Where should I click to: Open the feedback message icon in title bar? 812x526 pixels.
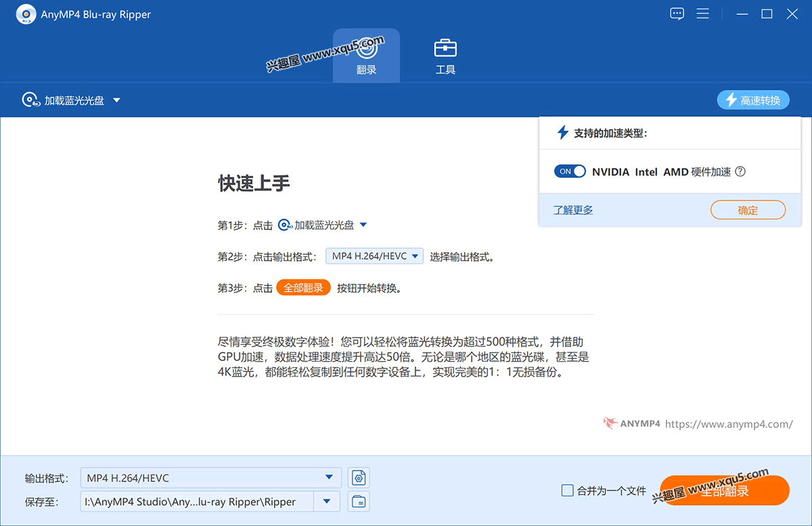click(677, 14)
